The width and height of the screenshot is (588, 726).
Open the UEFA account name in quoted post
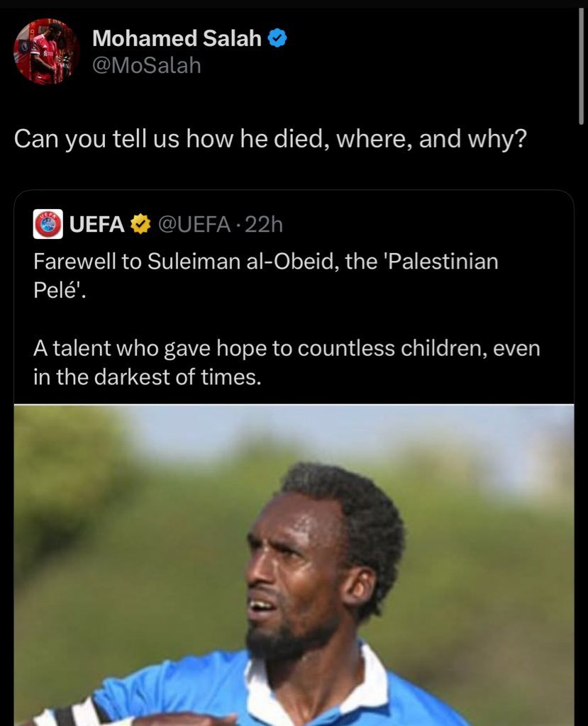coord(97,225)
